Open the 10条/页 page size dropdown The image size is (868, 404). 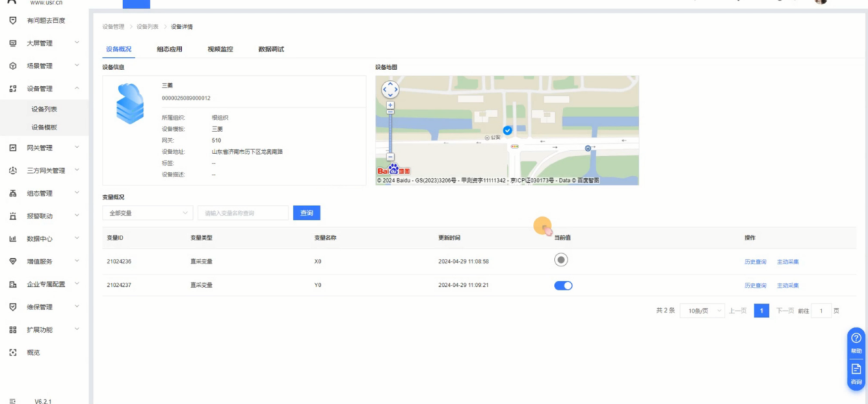702,311
